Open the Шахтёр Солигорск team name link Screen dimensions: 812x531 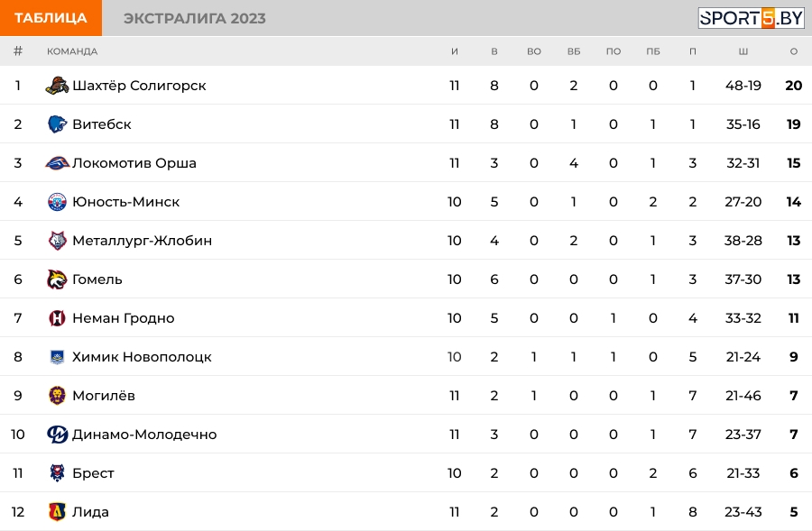coord(139,86)
